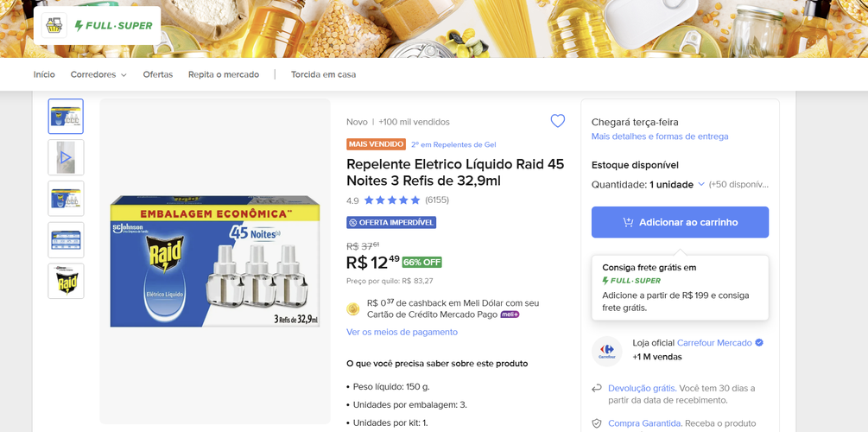Go to Início in the navigation
The height and width of the screenshot is (432, 868).
pos(44,74)
